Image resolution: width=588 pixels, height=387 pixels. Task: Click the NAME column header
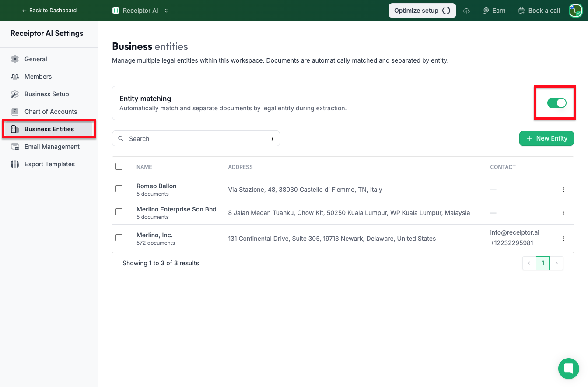click(x=144, y=167)
